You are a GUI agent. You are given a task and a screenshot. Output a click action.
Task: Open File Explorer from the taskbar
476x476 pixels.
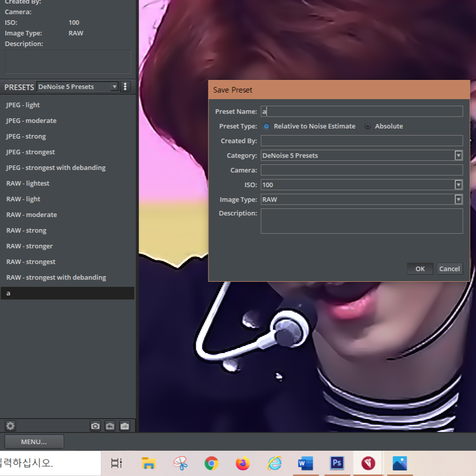pyautogui.click(x=148, y=463)
